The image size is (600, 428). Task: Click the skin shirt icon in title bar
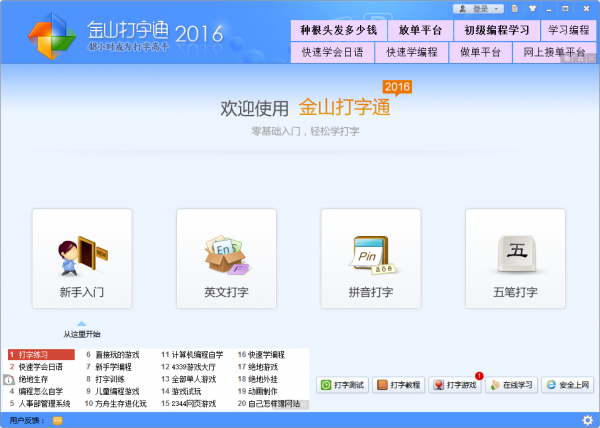(x=530, y=8)
